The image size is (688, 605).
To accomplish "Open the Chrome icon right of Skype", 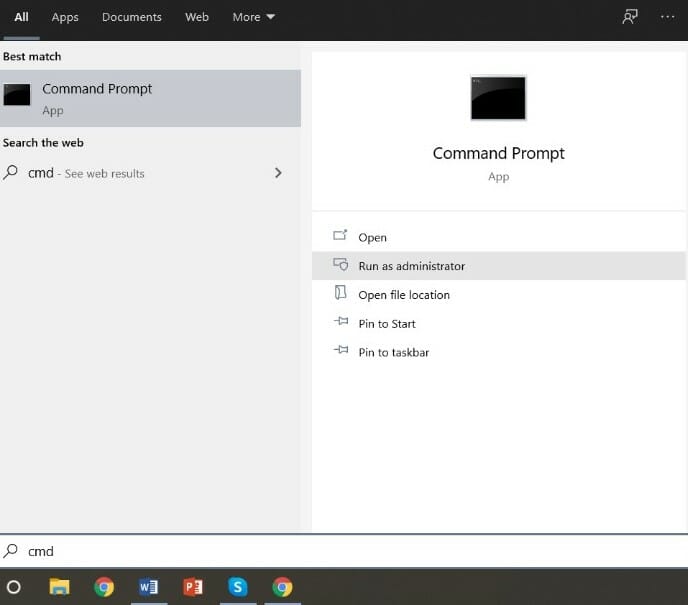I will (282, 587).
